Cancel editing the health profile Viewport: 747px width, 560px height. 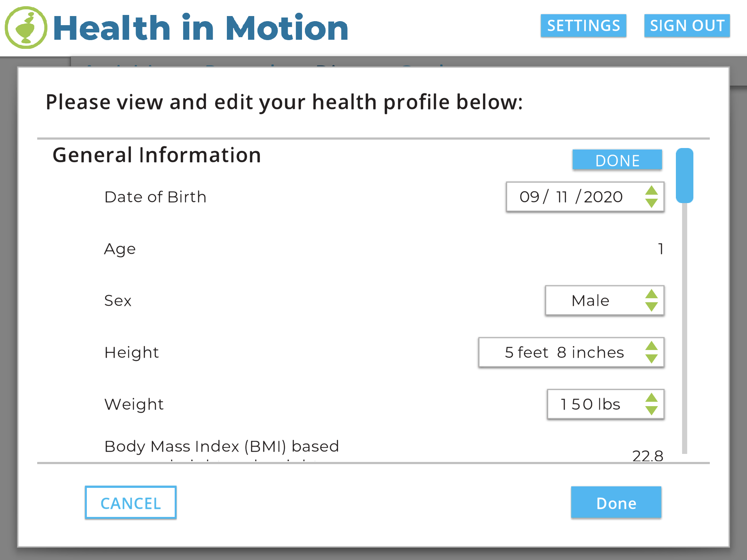tap(131, 503)
